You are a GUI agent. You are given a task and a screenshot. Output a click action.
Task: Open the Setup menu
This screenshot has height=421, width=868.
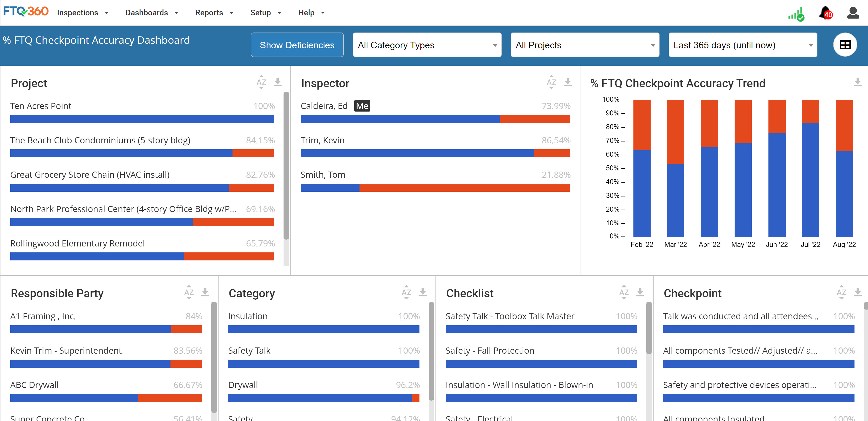(x=265, y=12)
